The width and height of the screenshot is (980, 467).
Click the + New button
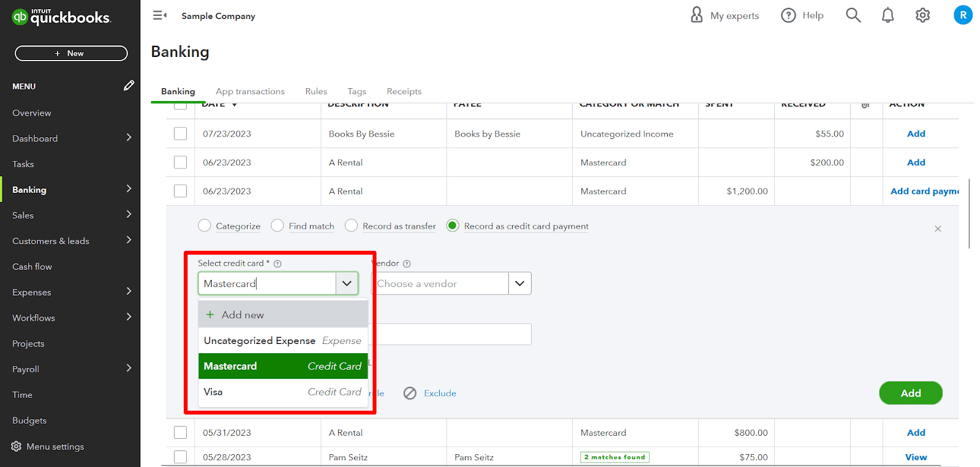click(x=71, y=53)
